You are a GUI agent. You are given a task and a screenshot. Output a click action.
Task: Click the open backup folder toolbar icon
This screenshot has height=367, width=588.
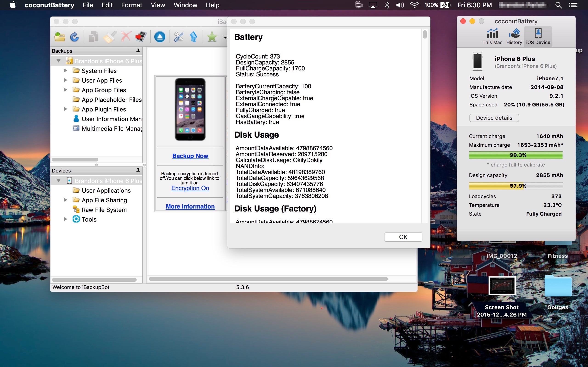pos(59,37)
